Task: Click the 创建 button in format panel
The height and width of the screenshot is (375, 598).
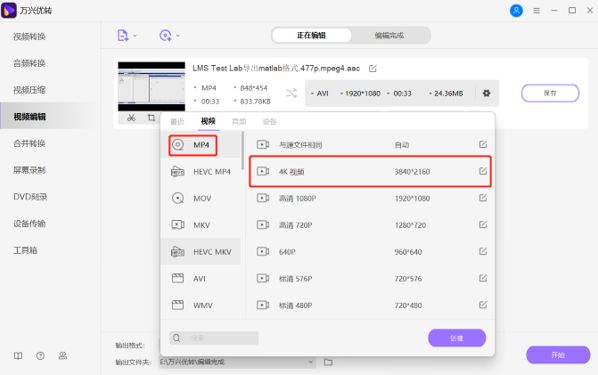Action: 457,338
